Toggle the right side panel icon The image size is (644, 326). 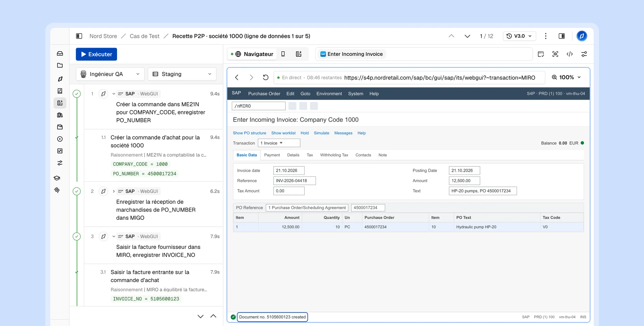pos(562,36)
